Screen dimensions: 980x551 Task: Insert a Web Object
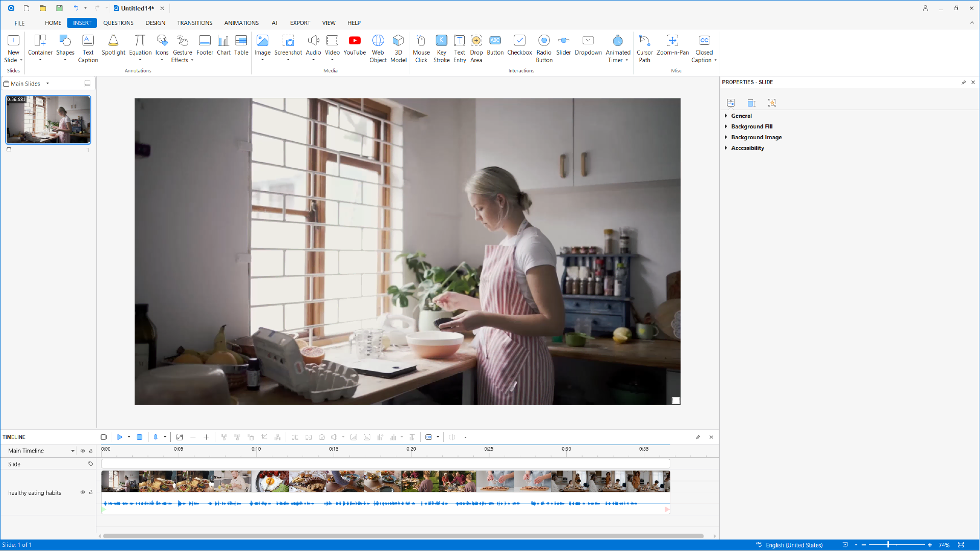click(378, 48)
